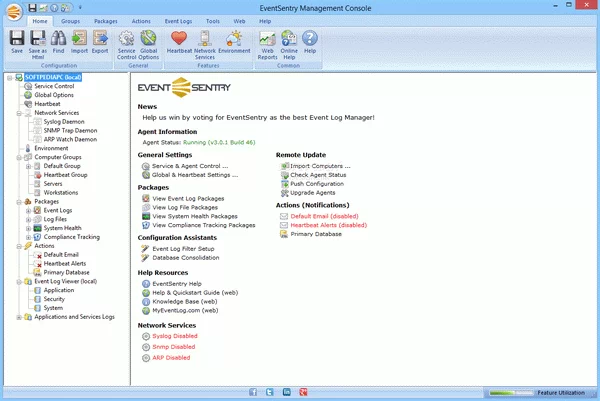Select Heartbeat Alerts in tree
Screen dimensions: 600x401
(65, 264)
